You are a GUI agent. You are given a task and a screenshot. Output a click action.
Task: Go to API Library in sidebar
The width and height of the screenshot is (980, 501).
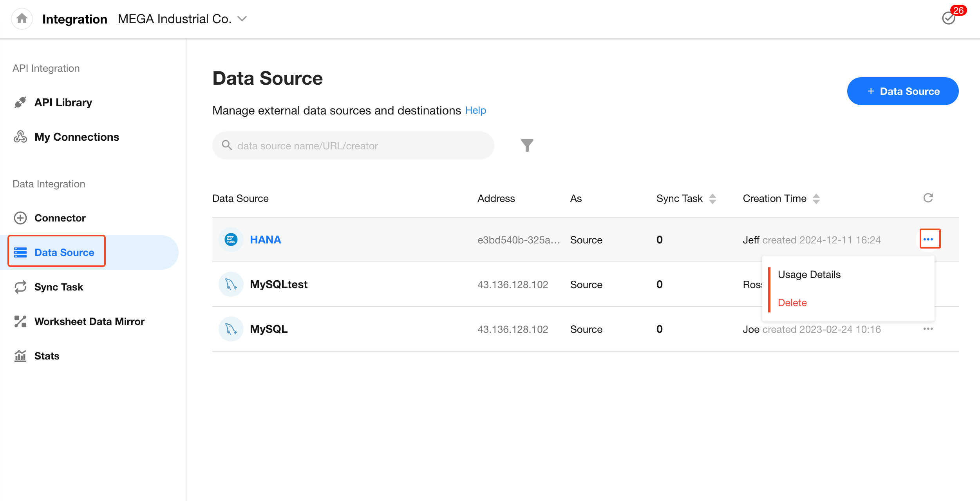pos(63,103)
